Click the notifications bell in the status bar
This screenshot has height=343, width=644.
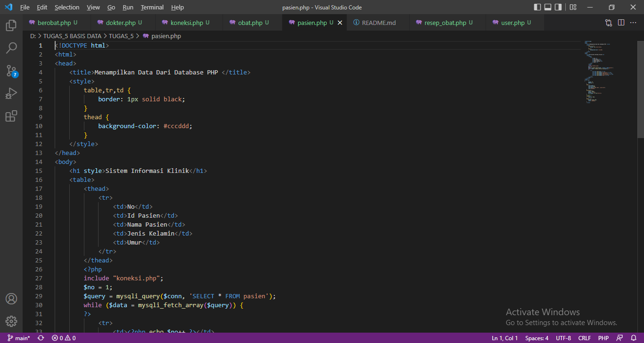[632, 338]
